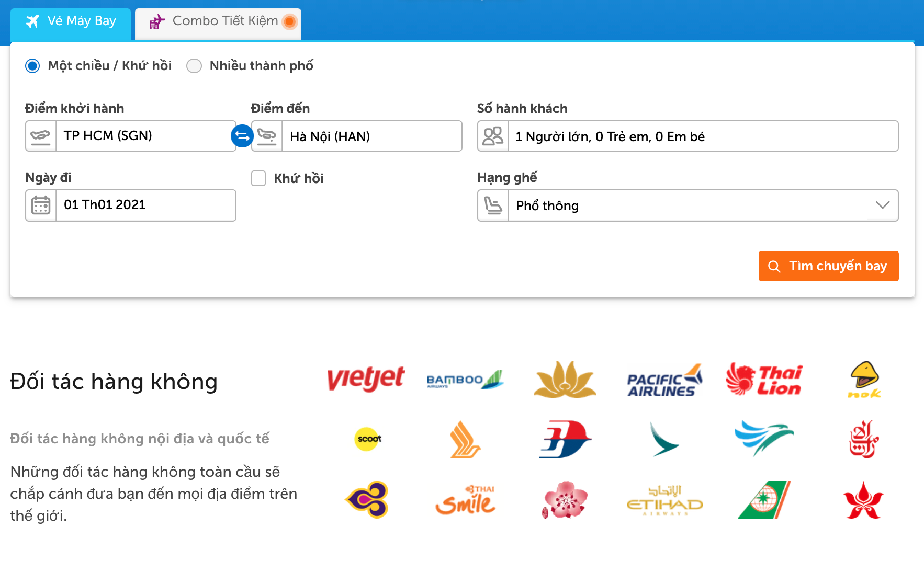This screenshot has width=924, height=573.
Task: Click the TP HCM (SGN) departure field
Action: pyautogui.click(x=145, y=136)
